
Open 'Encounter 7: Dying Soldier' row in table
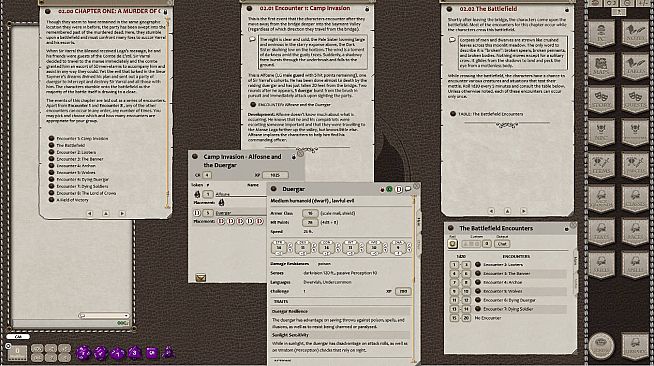[x=508, y=309]
